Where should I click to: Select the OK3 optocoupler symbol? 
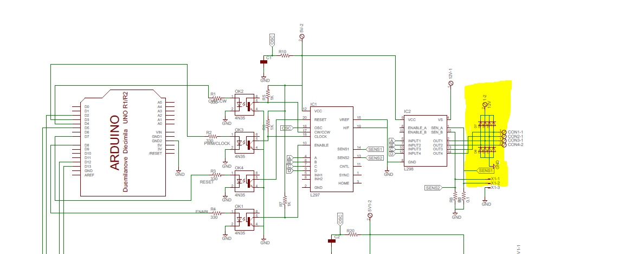(x=244, y=143)
